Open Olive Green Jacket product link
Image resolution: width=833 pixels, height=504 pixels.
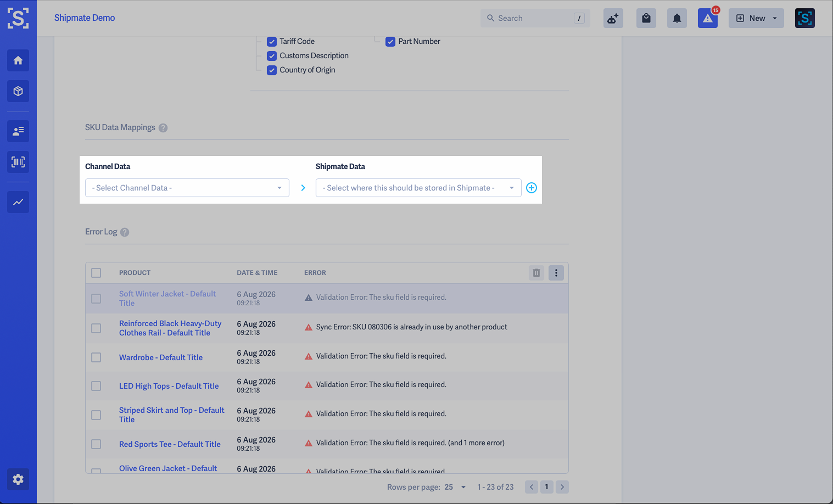point(168,468)
